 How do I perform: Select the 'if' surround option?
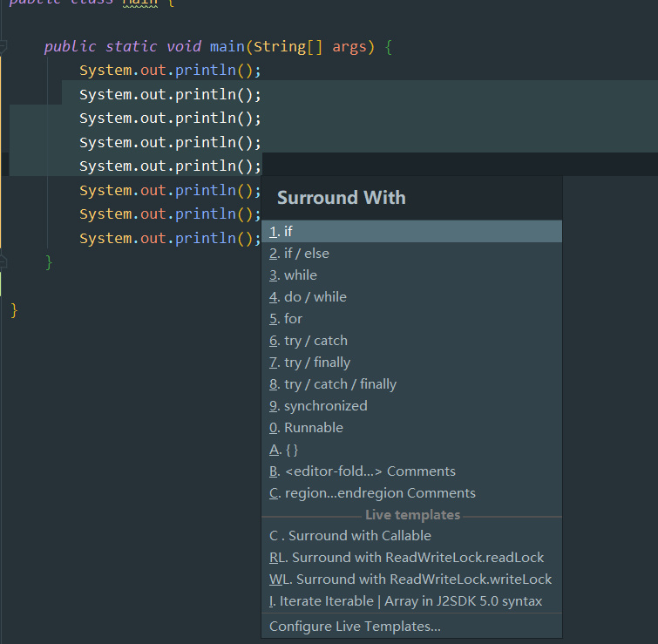coord(288,232)
